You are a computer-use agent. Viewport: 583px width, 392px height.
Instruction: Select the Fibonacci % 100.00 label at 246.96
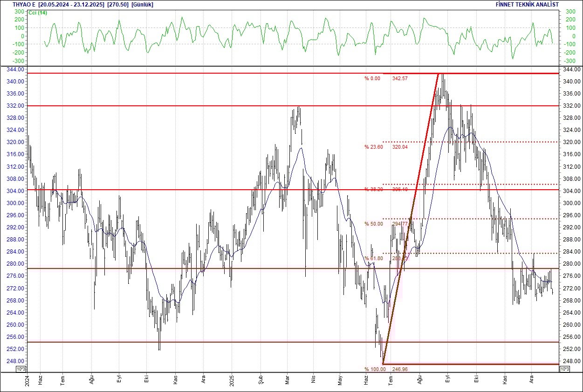pos(375,369)
